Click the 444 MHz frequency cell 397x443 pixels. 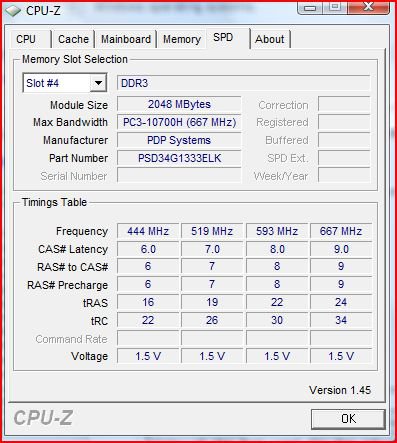(x=148, y=231)
